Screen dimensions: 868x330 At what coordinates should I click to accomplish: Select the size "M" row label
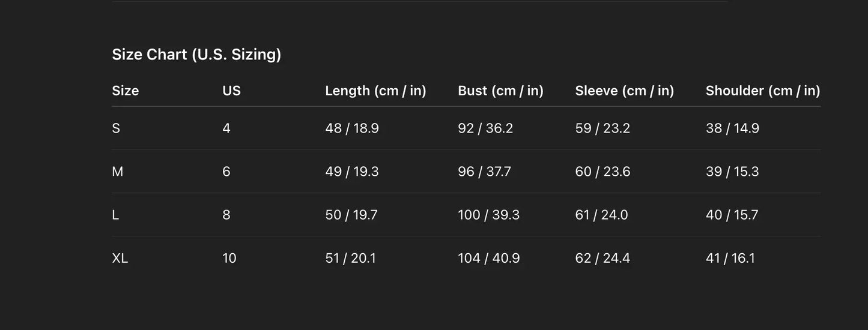pyautogui.click(x=118, y=172)
